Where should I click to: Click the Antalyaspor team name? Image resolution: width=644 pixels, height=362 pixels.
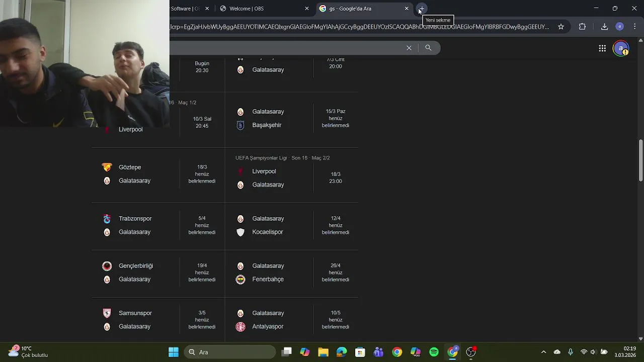[x=268, y=327]
